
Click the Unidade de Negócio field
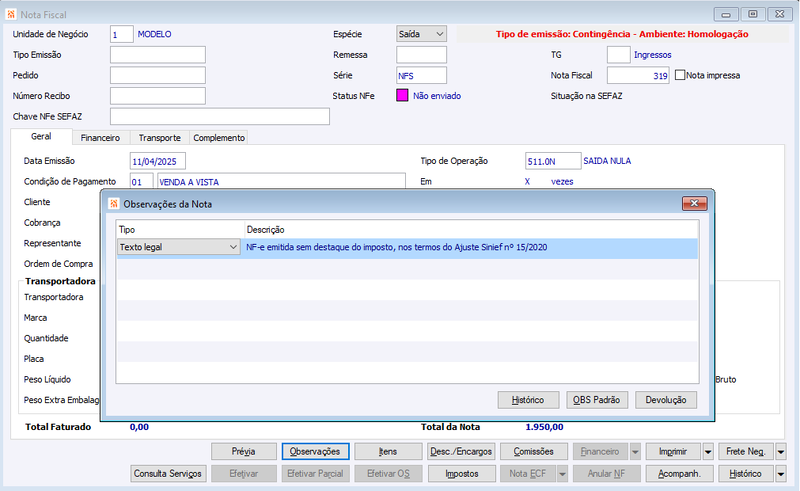coord(121,34)
